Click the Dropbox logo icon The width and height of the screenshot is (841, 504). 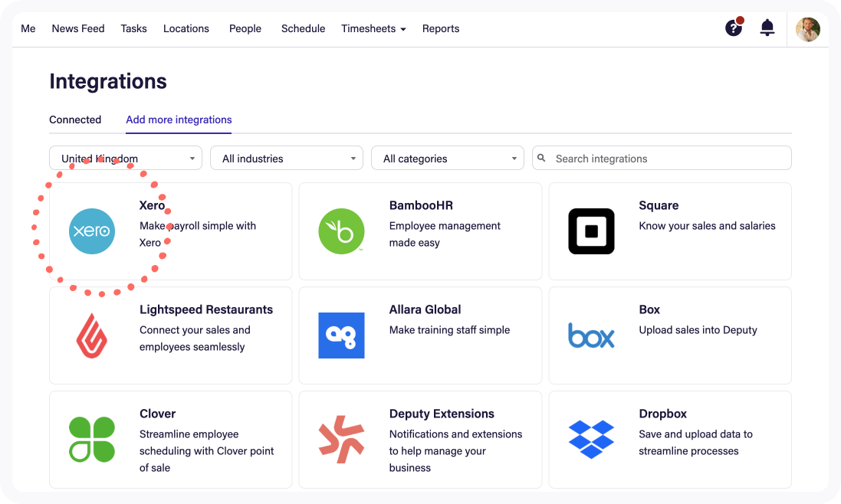tap(591, 440)
